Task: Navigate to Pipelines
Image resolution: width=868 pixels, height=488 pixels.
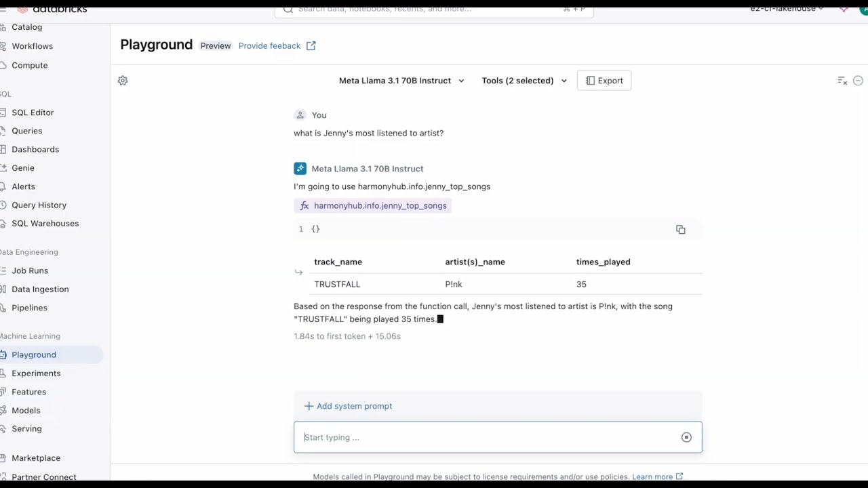Action: tap(29, 308)
